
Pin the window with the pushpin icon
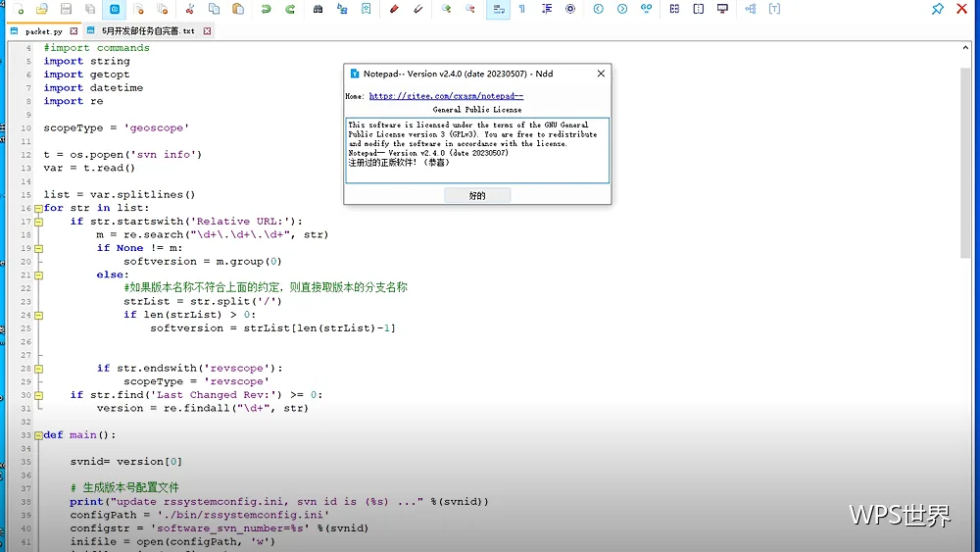[938, 9]
